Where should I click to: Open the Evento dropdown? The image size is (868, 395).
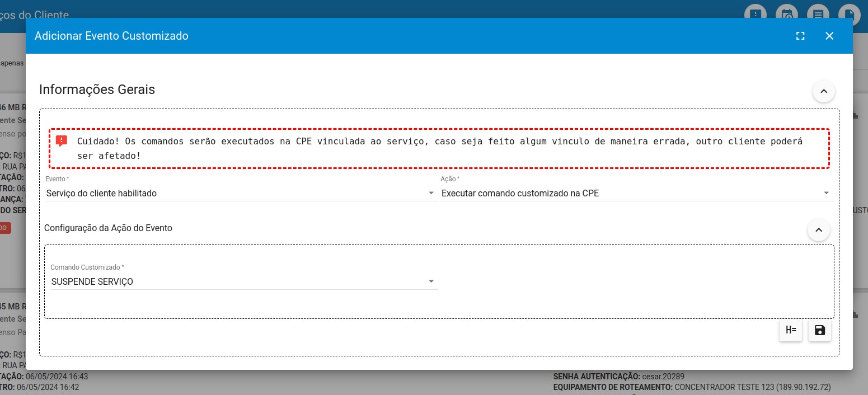click(241, 193)
